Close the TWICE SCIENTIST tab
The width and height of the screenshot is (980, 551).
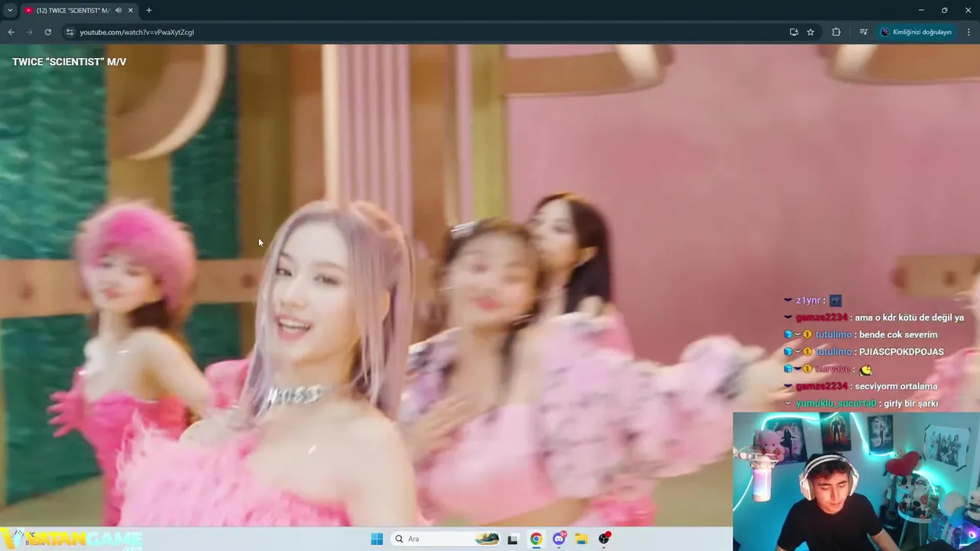tap(131, 10)
